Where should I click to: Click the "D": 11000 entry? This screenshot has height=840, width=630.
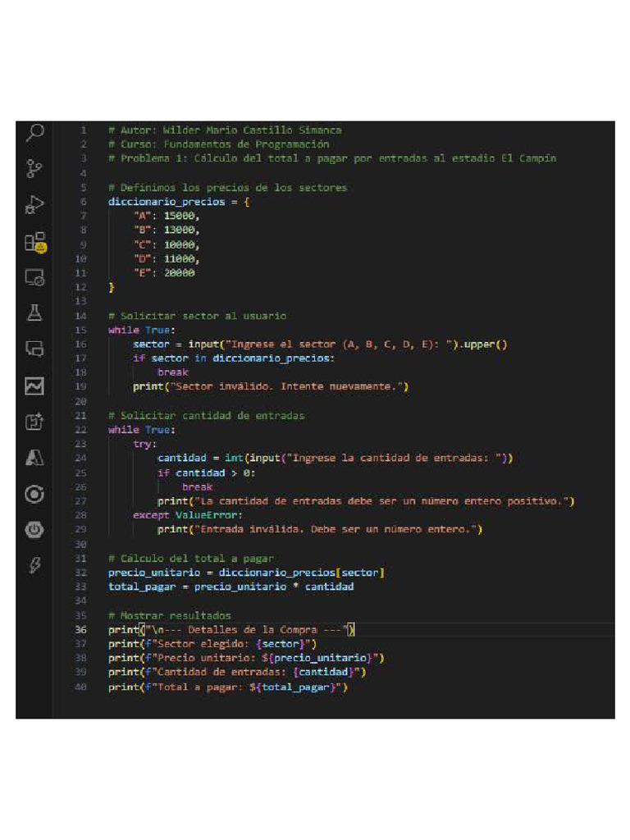166,258
